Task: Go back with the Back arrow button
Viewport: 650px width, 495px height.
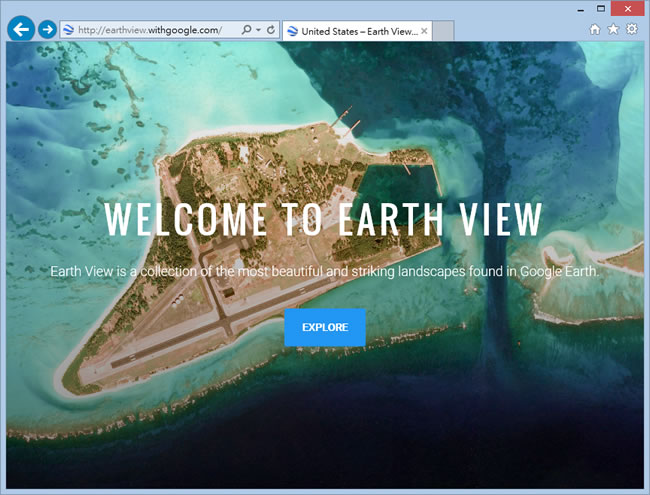Action: (x=19, y=29)
